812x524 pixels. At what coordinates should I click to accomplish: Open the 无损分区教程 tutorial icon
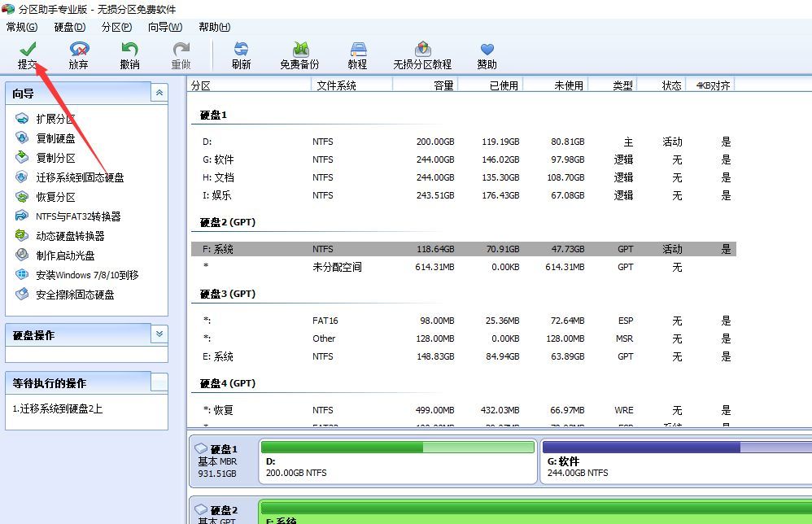422,49
